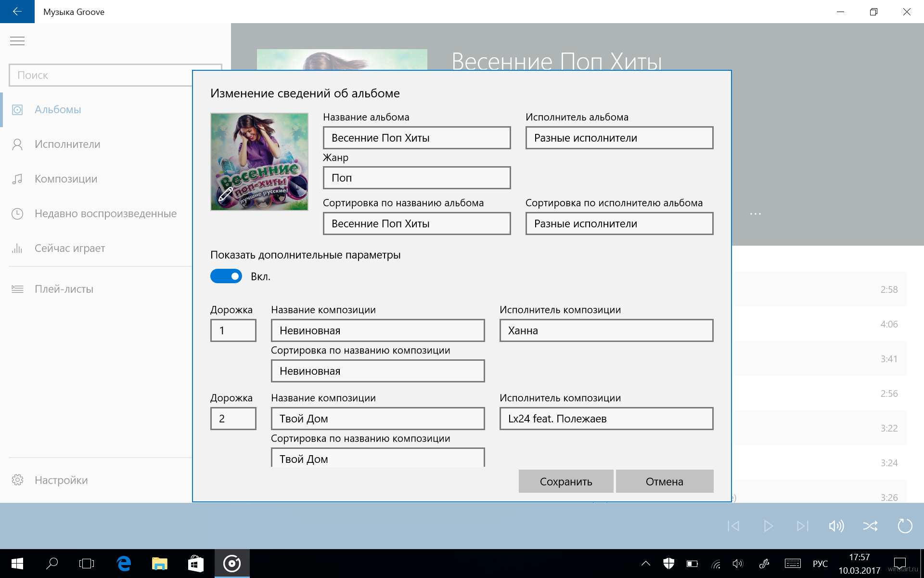This screenshot has height=578, width=924.
Task: Edit the Название альбома field
Action: tap(417, 138)
